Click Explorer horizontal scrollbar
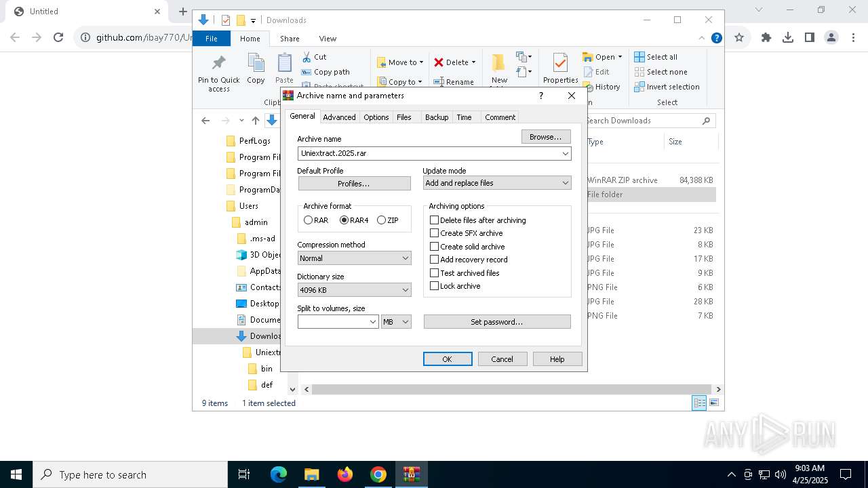 pyautogui.click(x=513, y=389)
